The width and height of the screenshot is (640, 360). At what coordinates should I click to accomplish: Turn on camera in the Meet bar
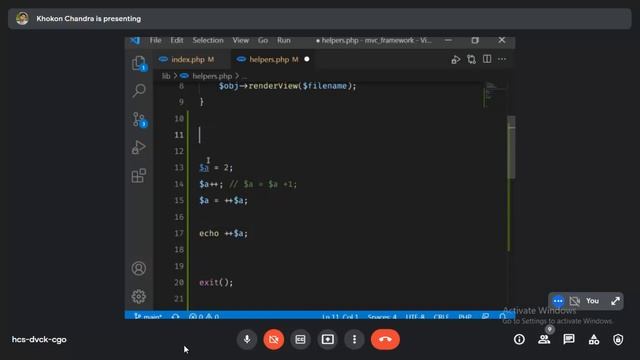pyautogui.click(x=273, y=339)
